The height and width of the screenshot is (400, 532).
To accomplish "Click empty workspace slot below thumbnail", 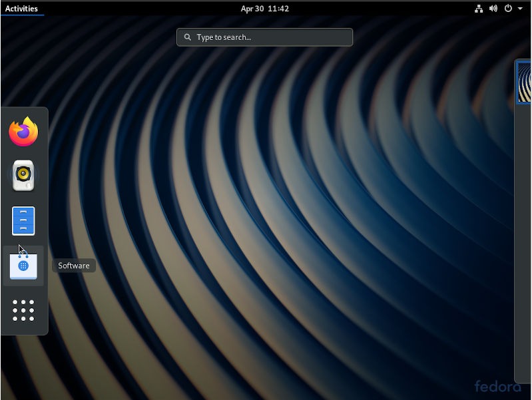I will pyautogui.click(x=525, y=233).
